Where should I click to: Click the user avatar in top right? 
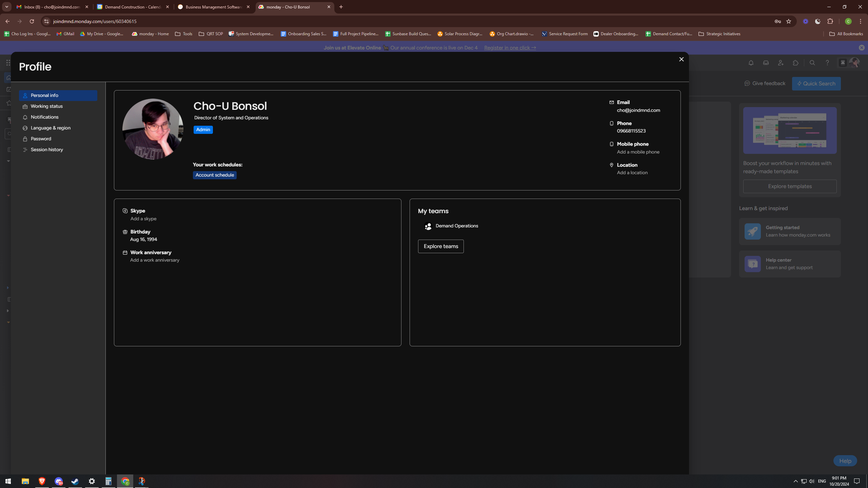[x=854, y=63]
